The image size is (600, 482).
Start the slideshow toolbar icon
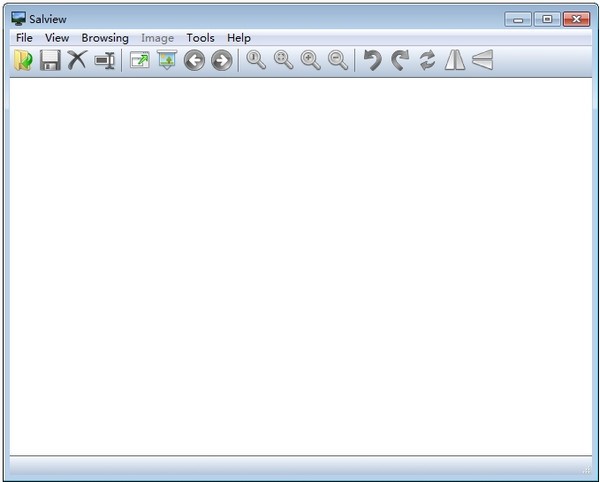166,61
